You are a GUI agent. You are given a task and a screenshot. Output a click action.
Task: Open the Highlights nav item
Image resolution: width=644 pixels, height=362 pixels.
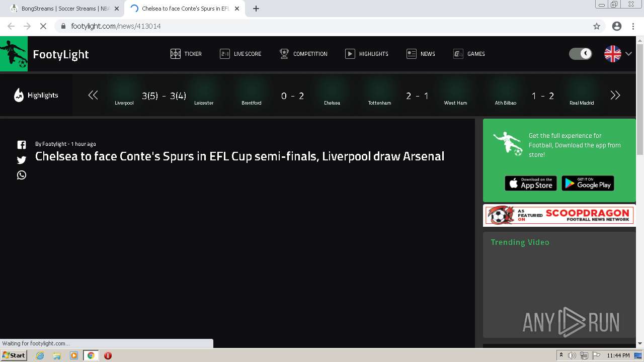[x=367, y=54]
